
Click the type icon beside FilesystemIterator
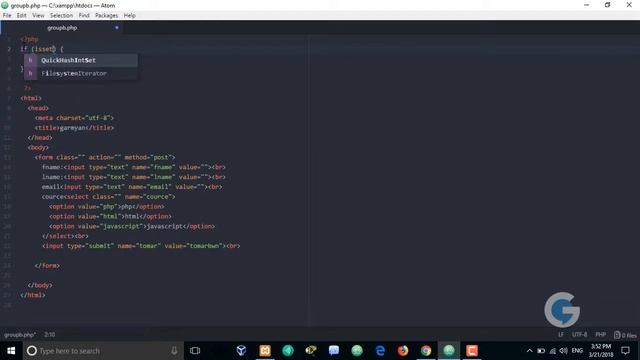click(30, 73)
